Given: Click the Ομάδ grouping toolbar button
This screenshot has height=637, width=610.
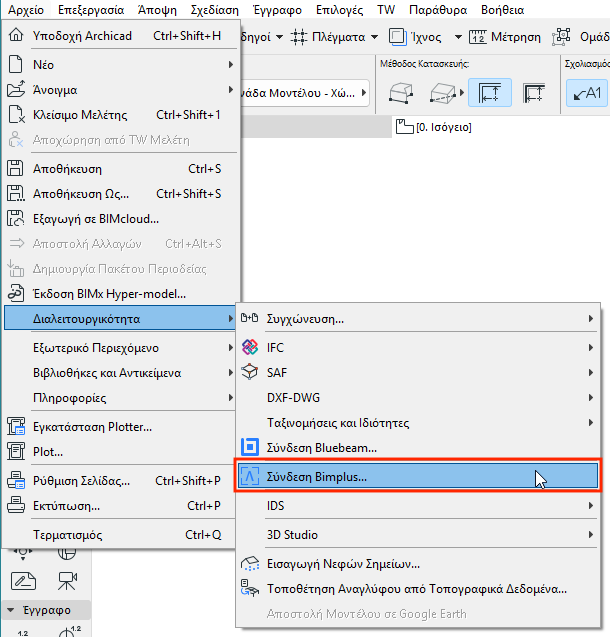Looking at the screenshot, I should click(581, 37).
